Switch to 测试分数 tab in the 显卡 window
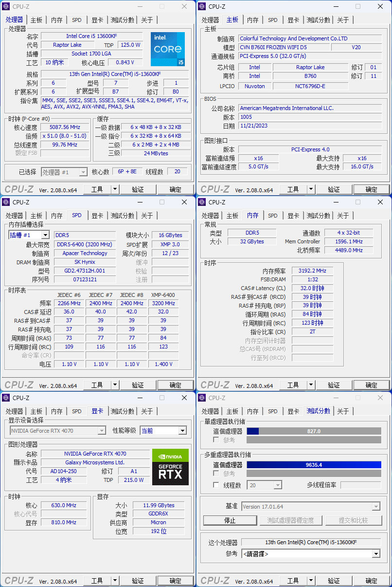Image resolution: width=392 pixels, height=587 pixels. (x=122, y=411)
